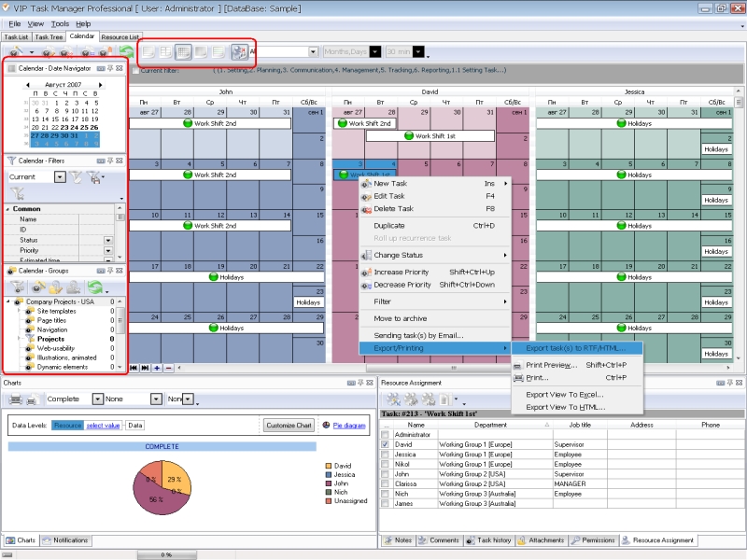
Task: Expand the Site templates tree node
Action: click(x=20, y=311)
